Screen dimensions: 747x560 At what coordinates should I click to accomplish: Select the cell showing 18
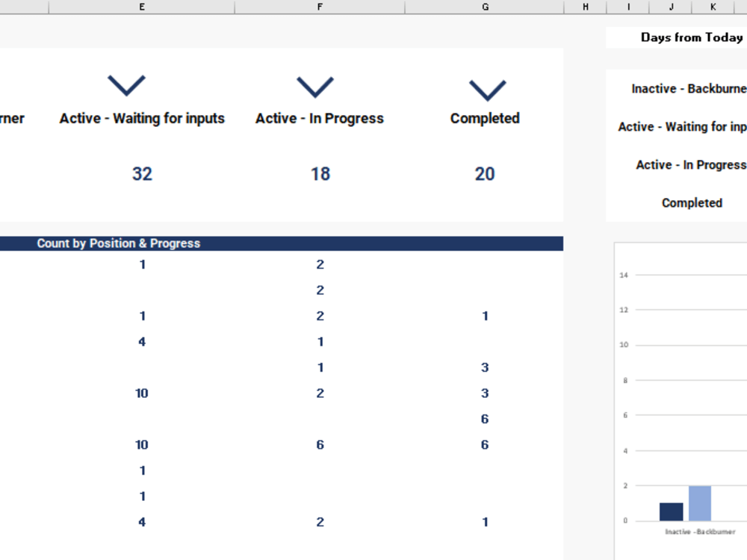point(320,174)
